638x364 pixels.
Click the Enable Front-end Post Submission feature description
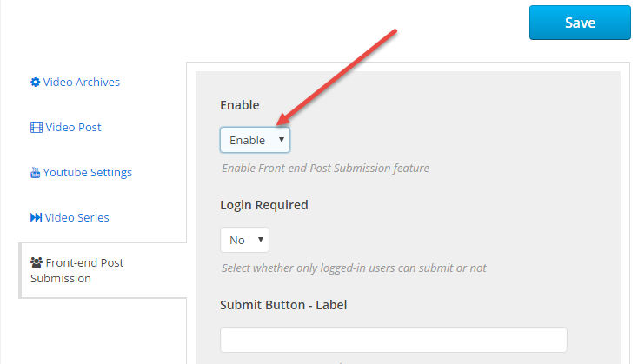[325, 168]
